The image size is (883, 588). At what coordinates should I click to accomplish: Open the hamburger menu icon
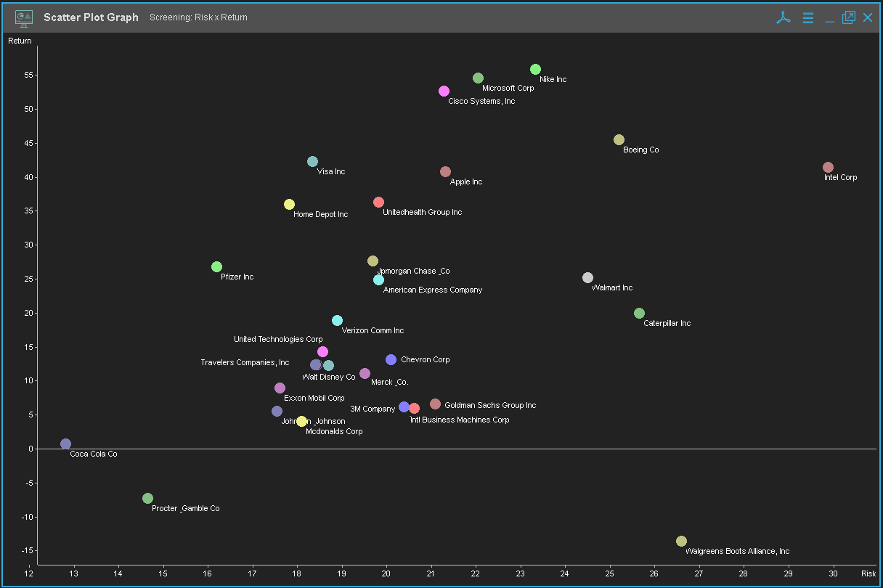(x=808, y=17)
